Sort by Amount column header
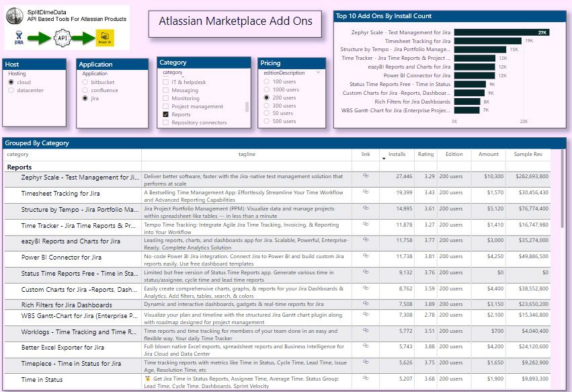 tap(488, 154)
